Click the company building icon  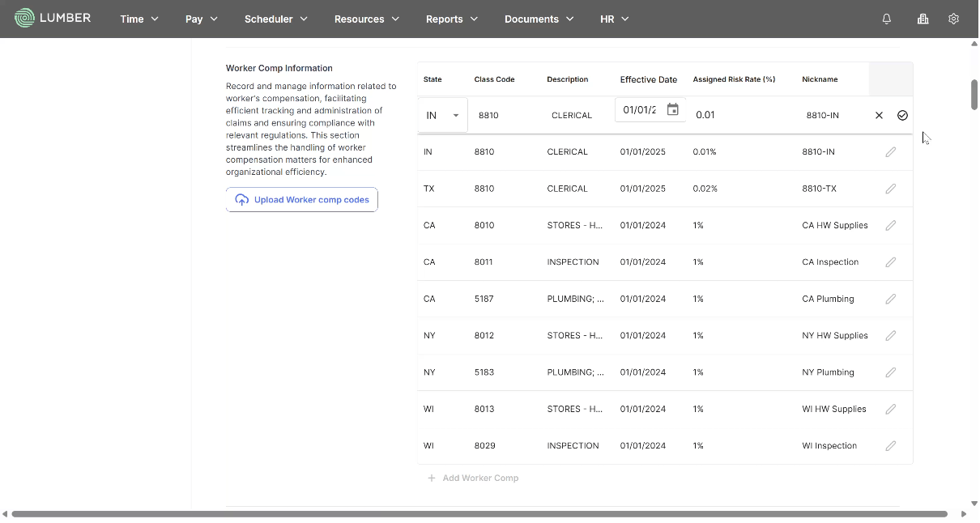(x=922, y=19)
